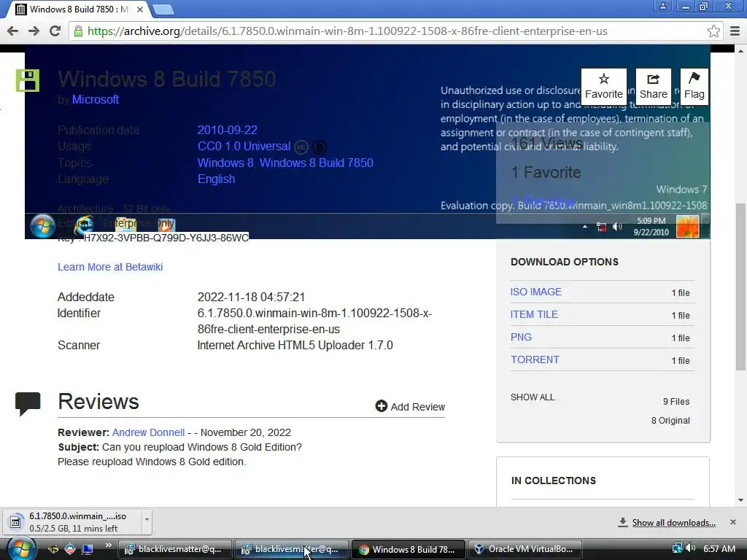The width and height of the screenshot is (747, 560).
Task: Switch to first blacklivesmatter@q taskbar window
Action: (174, 549)
